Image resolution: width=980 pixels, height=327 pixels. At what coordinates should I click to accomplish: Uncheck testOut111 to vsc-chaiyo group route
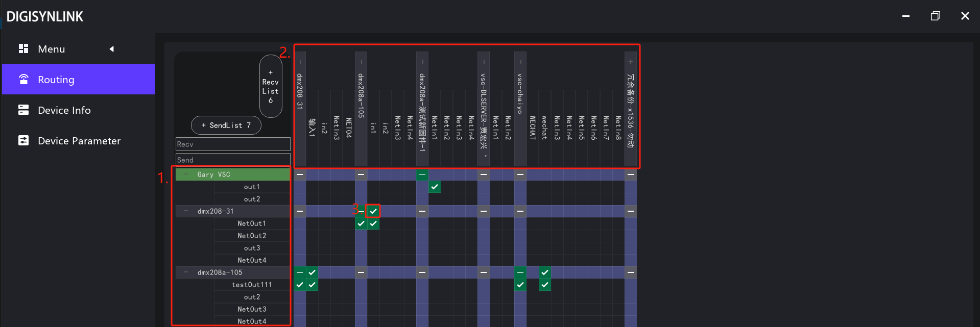(x=520, y=285)
